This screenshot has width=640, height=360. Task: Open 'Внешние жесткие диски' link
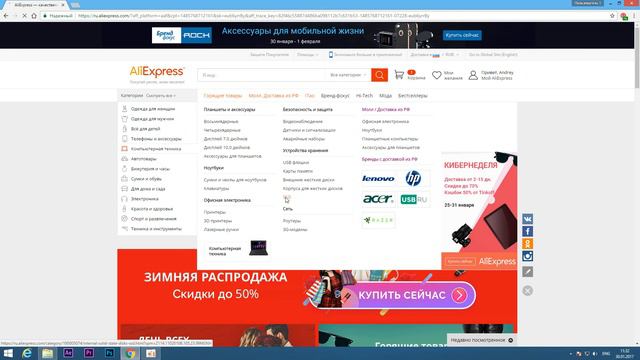(309, 180)
